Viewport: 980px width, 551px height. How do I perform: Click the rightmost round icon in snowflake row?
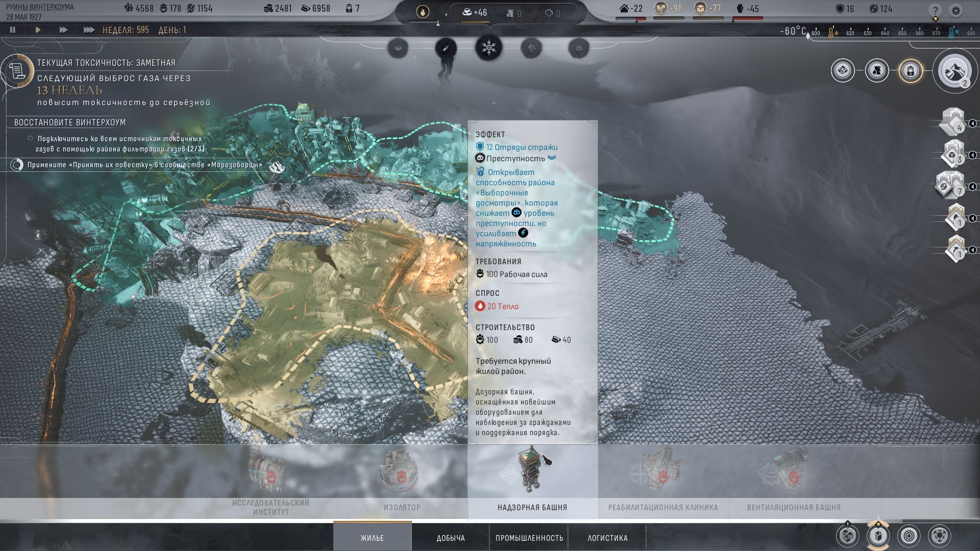point(579,48)
